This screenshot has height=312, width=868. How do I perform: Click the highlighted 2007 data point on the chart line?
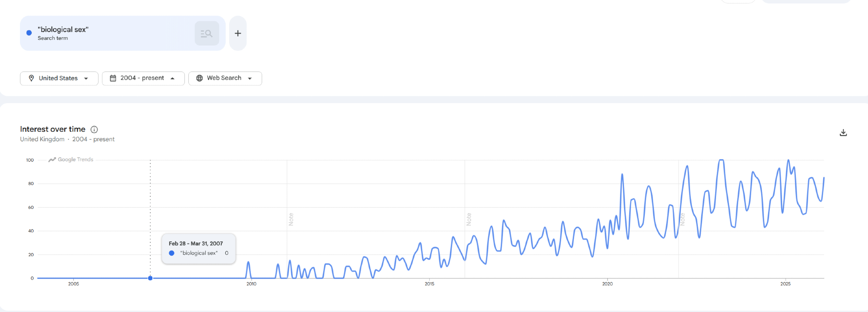tap(150, 278)
